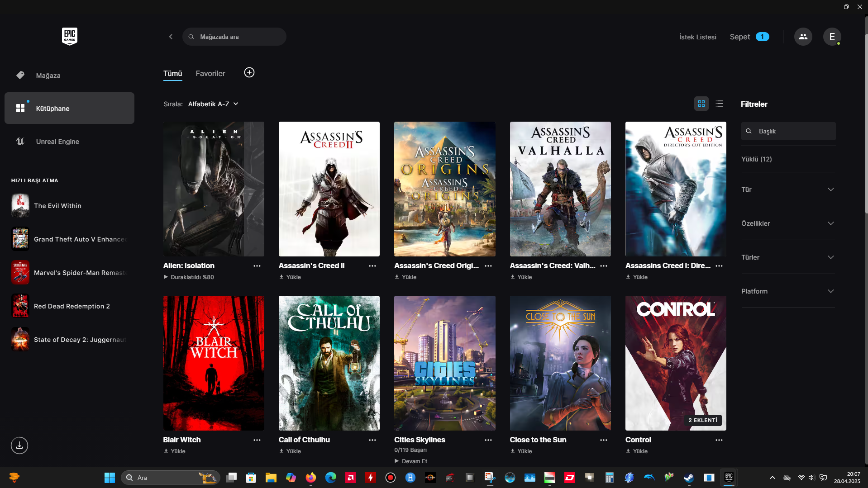Open Firefox from the taskbar

(310, 478)
